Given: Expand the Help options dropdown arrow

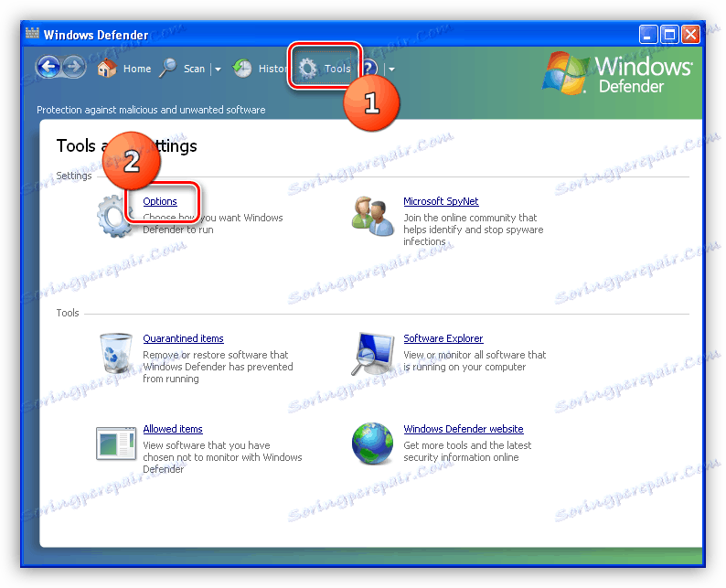Looking at the screenshot, I should pos(391,69).
